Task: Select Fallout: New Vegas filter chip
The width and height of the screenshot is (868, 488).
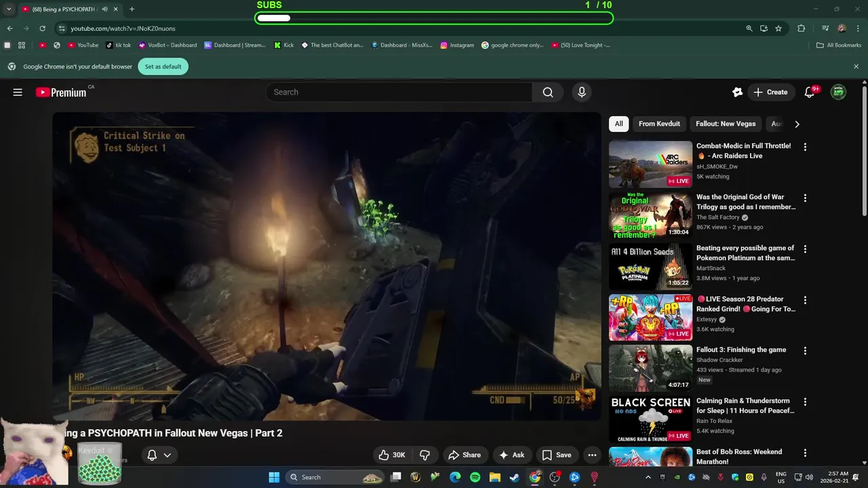Action: click(726, 124)
